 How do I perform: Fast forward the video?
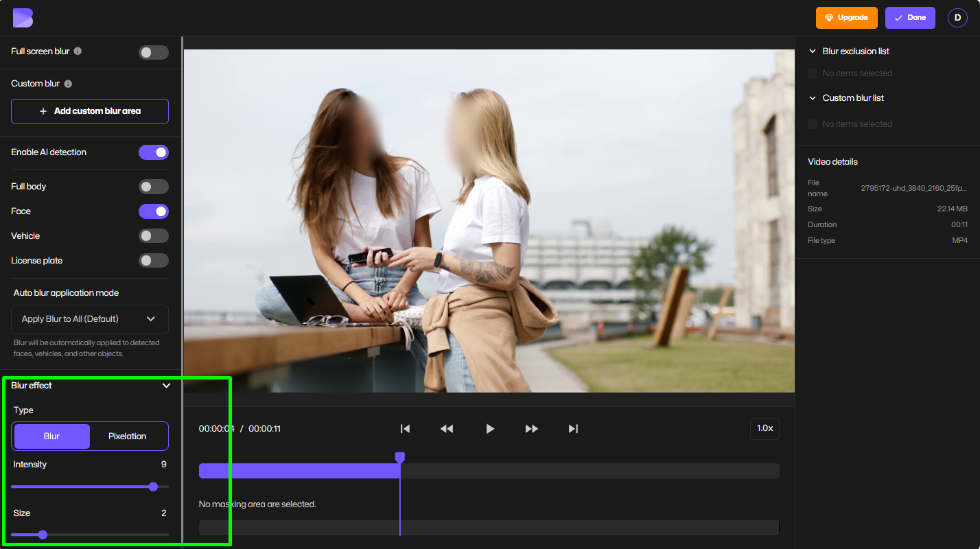pyautogui.click(x=531, y=428)
